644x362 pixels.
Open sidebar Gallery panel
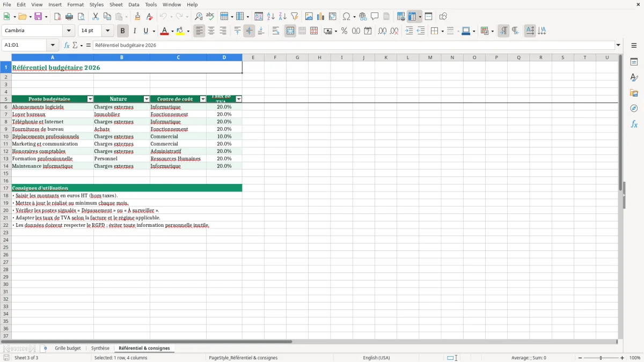click(634, 93)
